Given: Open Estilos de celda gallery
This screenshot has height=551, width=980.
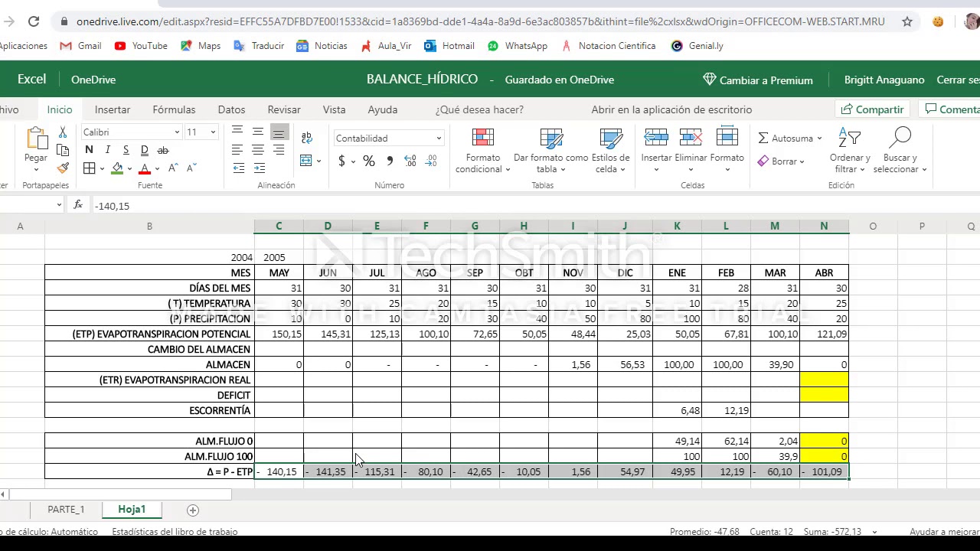Looking at the screenshot, I should [x=610, y=151].
